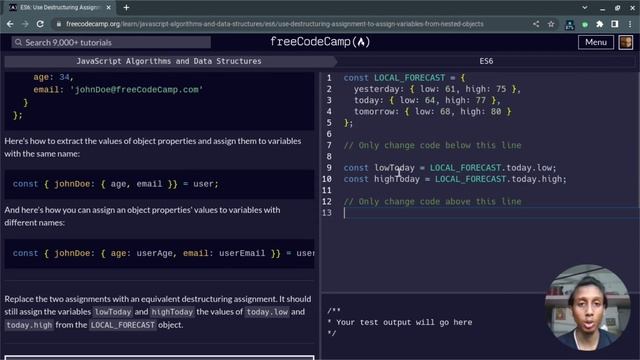Toggle the browser side panel

pyautogui.click(x=614, y=24)
